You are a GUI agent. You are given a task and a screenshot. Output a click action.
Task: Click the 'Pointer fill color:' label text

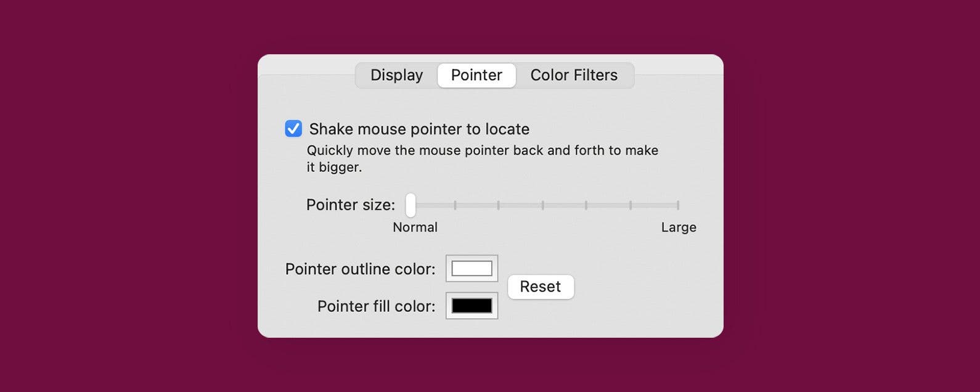[376, 306]
